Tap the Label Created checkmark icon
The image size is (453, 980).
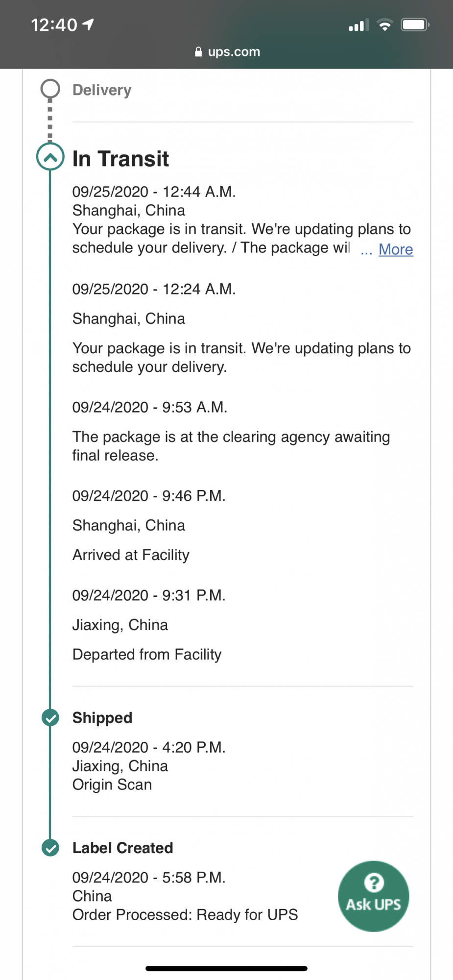[50, 848]
